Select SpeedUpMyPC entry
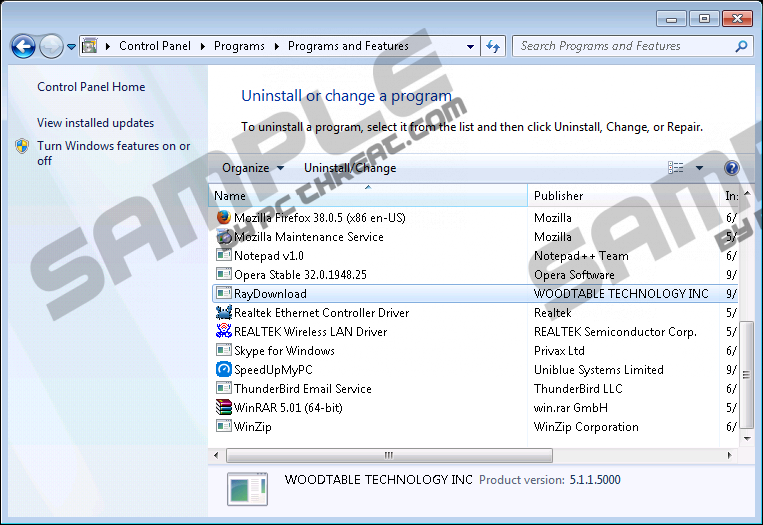This screenshot has width=763, height=525. pos(273,370)
